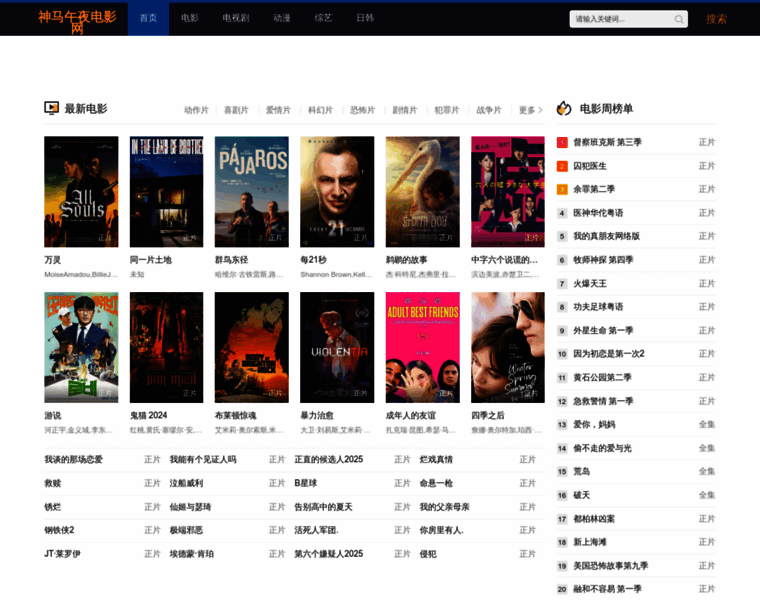Image resolution: width=760 pixels, height=600 pixels.
Task: Expand more genres via 更多 arrow
Action: [530, 110]
